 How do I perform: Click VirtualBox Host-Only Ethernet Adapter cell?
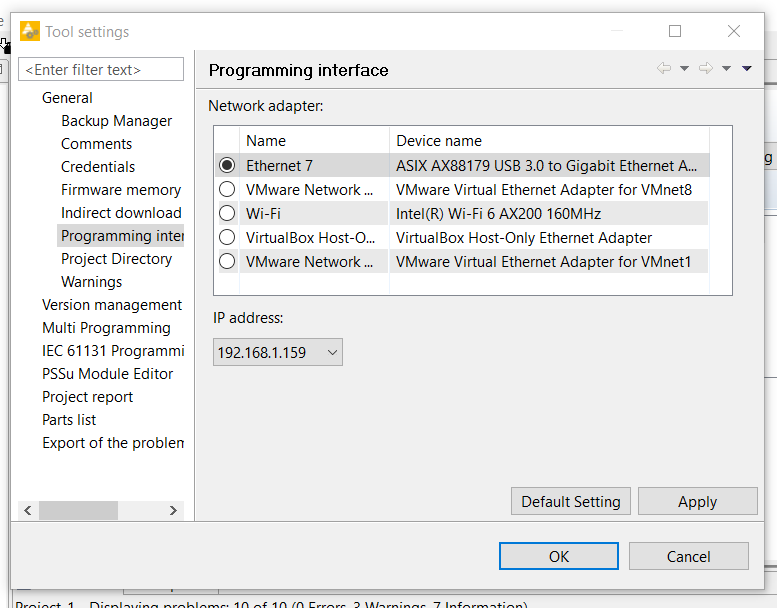[x=550, y=237]
